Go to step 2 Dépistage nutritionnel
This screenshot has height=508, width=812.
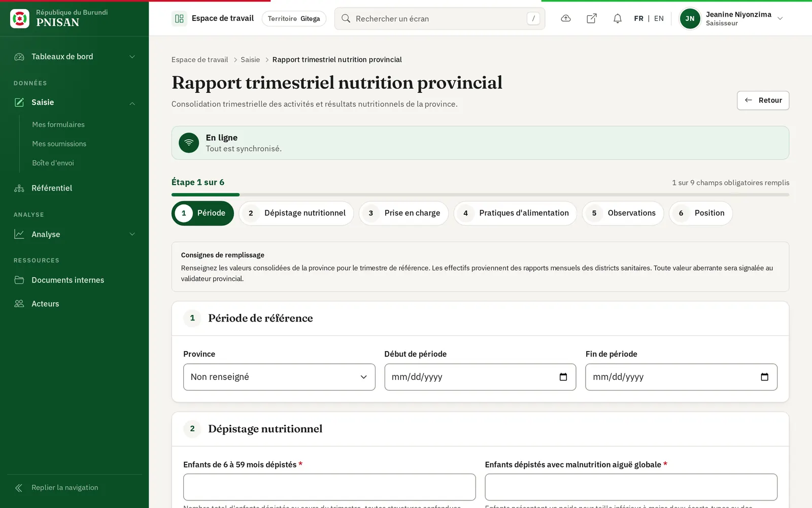(x=296, y=213)
